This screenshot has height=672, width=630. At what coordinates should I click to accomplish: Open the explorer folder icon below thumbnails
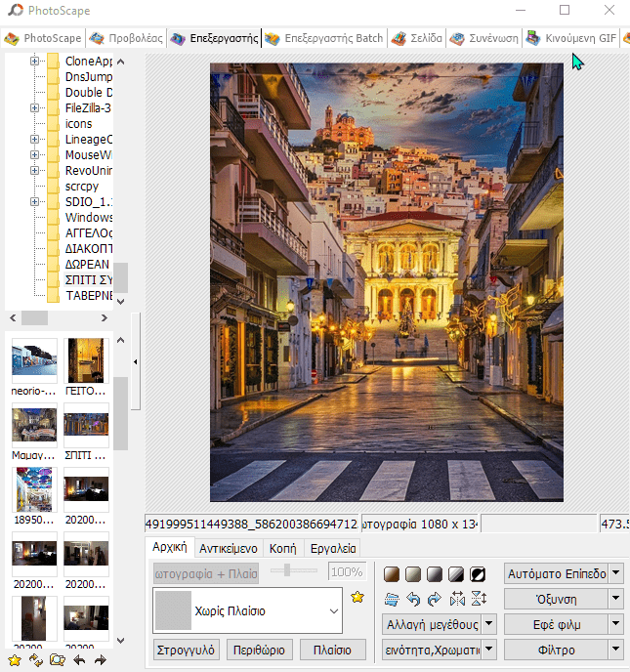(58, 661)
